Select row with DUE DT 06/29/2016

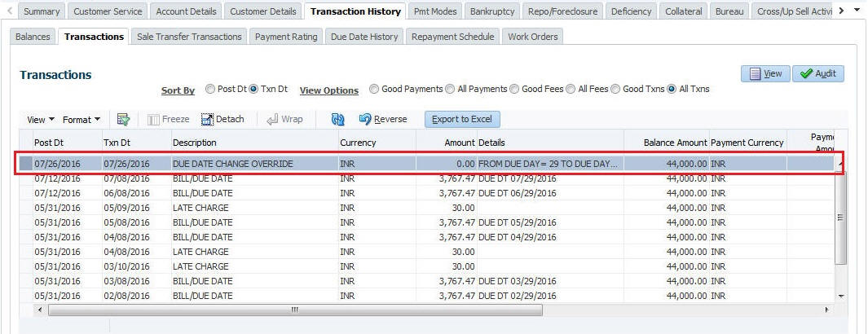[x=426, y=193]
